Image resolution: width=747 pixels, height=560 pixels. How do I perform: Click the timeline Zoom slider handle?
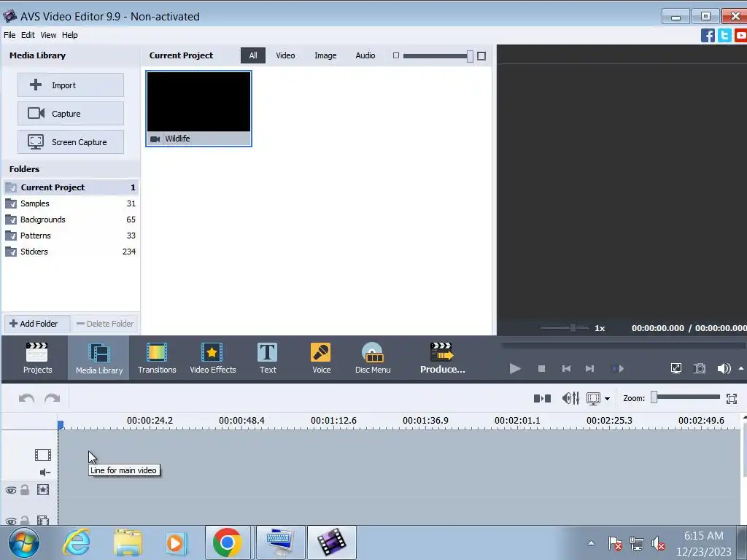654,397
